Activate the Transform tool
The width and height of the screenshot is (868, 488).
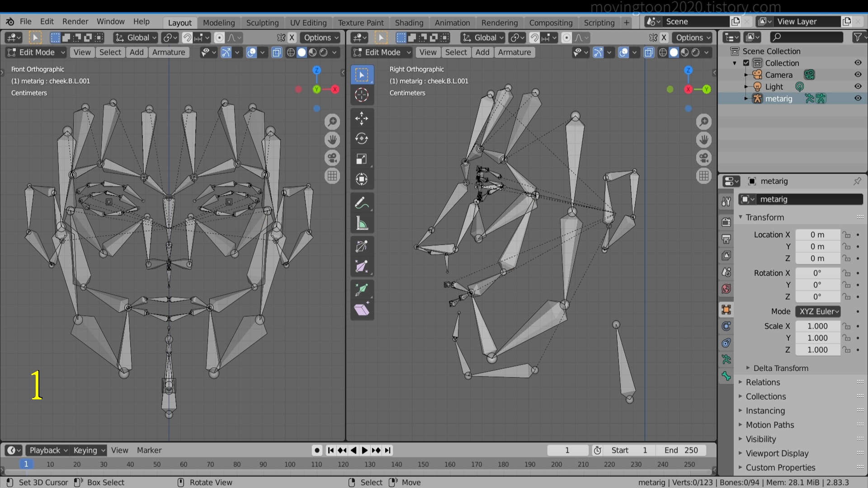(x=362, y=179)
